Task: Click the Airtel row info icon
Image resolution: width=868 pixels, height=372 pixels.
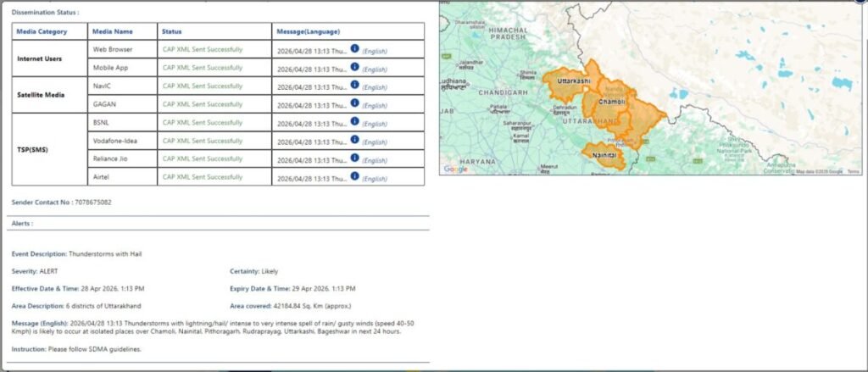Action: click(x=355, y=176)
